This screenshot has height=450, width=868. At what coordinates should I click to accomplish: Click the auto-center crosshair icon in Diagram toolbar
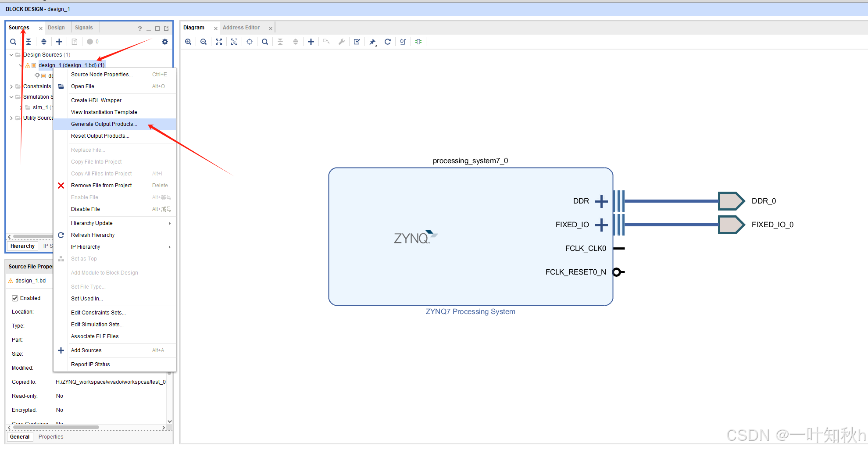[x=250, y=42]
